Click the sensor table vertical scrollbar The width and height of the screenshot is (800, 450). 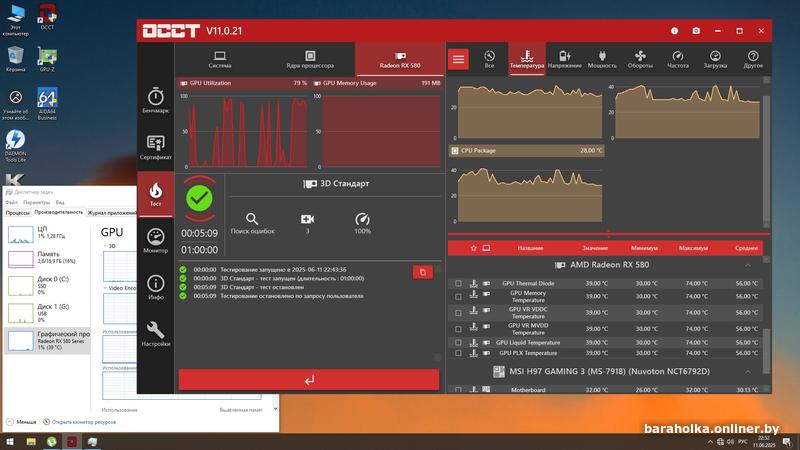[766, 352]
